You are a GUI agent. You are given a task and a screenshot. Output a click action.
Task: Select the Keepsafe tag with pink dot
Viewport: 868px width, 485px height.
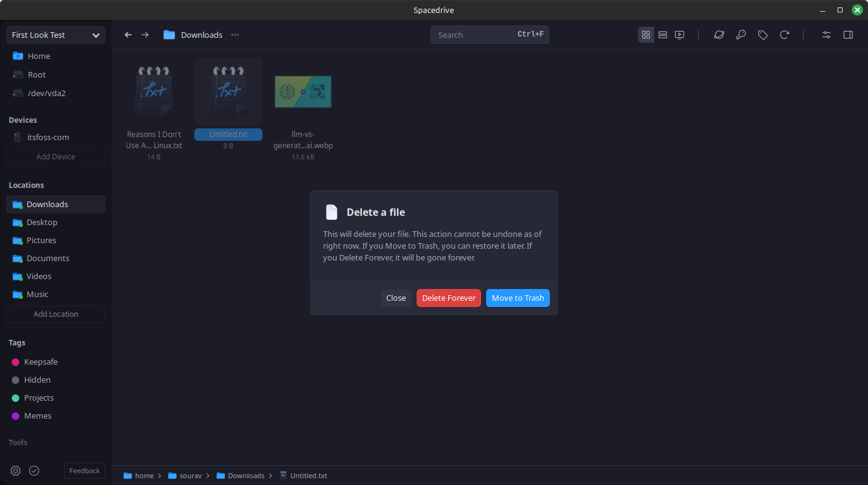40,362
